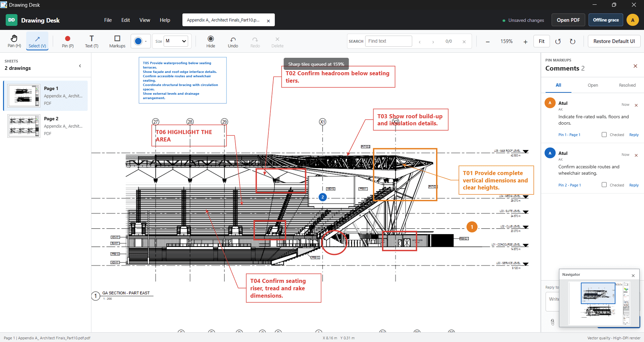Viewport: 644px width, 342px height.
Task: Choose the Pin markup tool
Action: tap(68, 41)
